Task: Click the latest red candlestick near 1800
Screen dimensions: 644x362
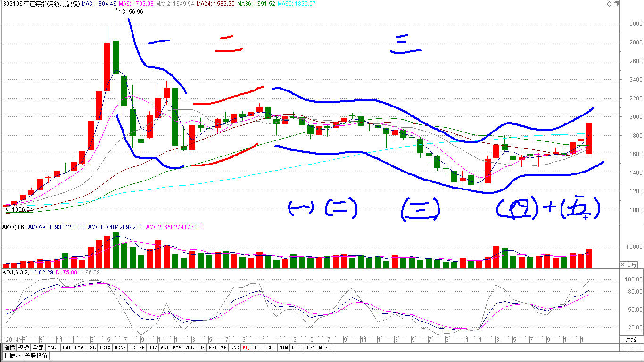Action: [589, 138]
